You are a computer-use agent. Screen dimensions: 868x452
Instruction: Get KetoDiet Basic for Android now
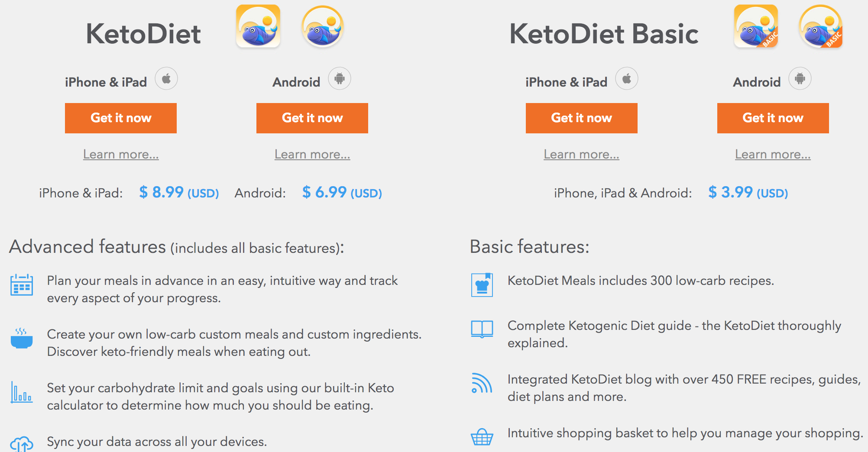click(x=773, y=118)
